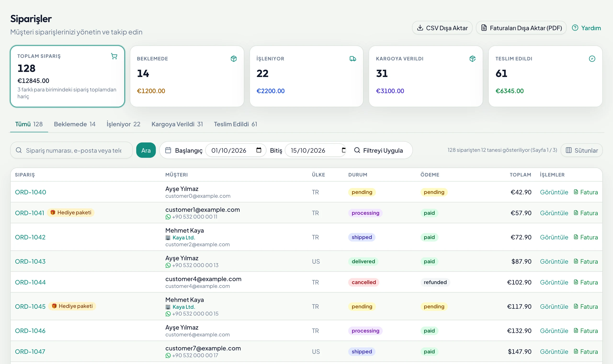Click the WhatsApp icon in the ORD-1047 row
Image resolution: width=613 pixels, height=364 pixels.
(x=168, y=355)
